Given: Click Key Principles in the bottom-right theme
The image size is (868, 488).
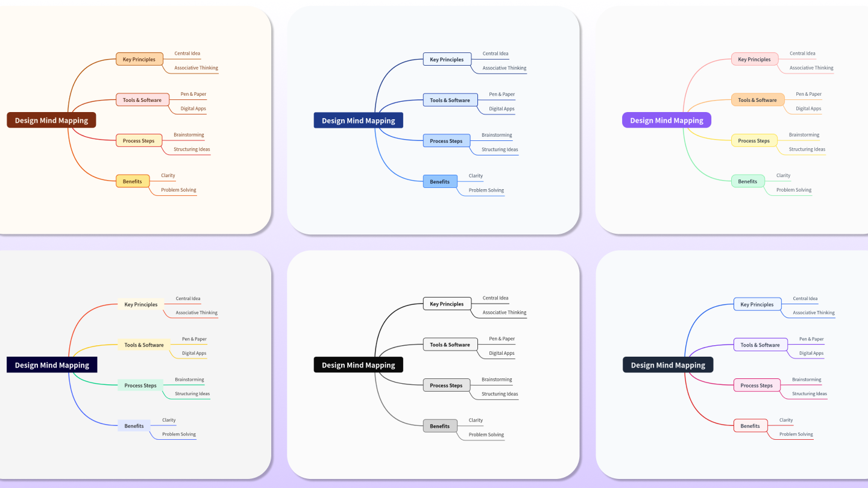Looking at the screenshot, I should tap(757, 304).
